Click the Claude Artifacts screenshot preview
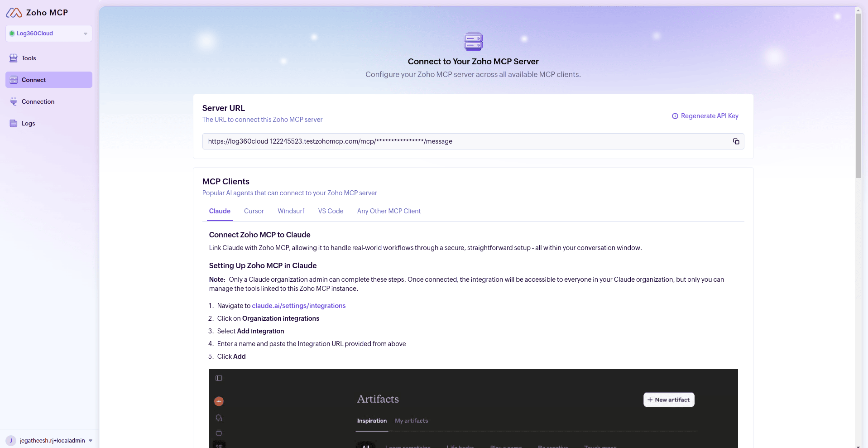Image resolution: width=868 pixels, height=448 pixels. (473, 409)
